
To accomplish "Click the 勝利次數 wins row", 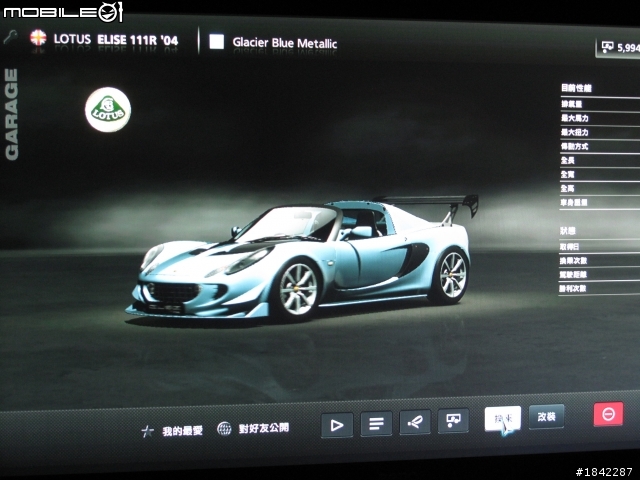I will [599, 289].
